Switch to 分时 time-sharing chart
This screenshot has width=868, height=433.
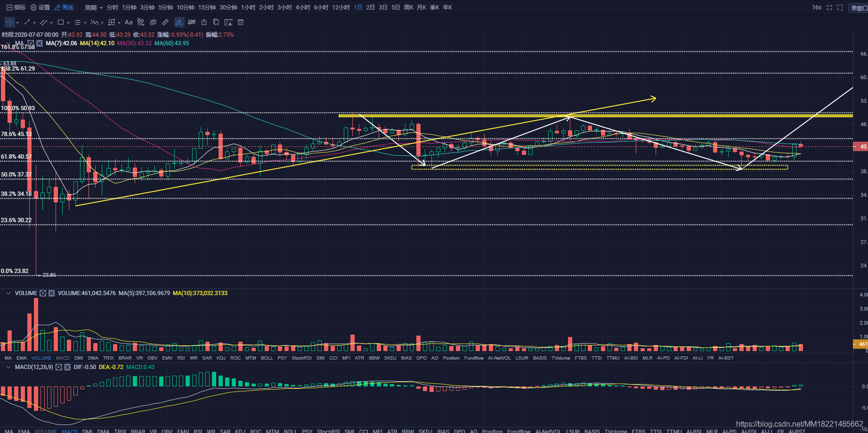[112, 8]
